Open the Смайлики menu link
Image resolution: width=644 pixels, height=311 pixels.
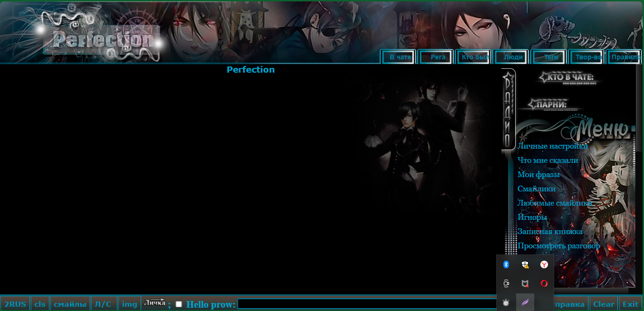[x=537, y=189]
